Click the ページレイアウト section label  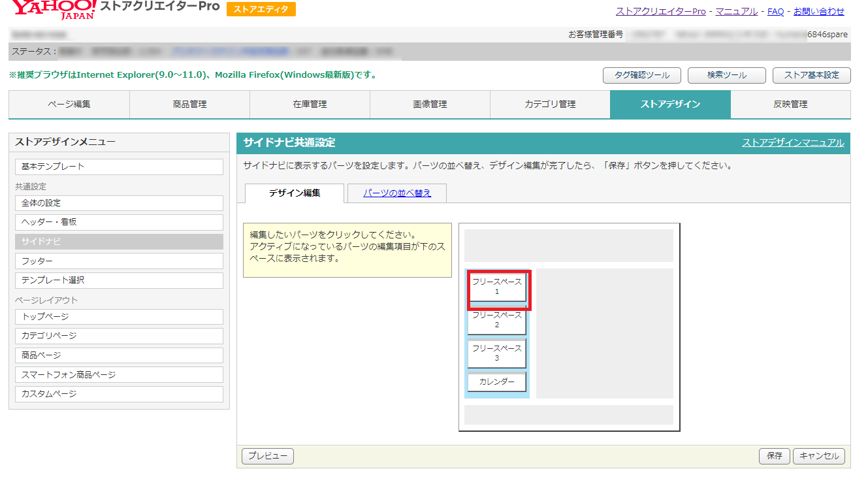[46, 301]
